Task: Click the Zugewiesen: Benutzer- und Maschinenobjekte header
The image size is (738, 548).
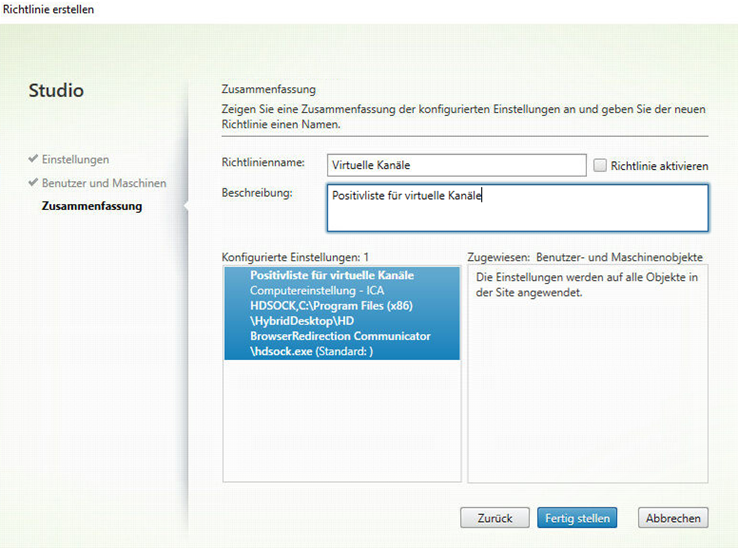Action: point(586,257)
